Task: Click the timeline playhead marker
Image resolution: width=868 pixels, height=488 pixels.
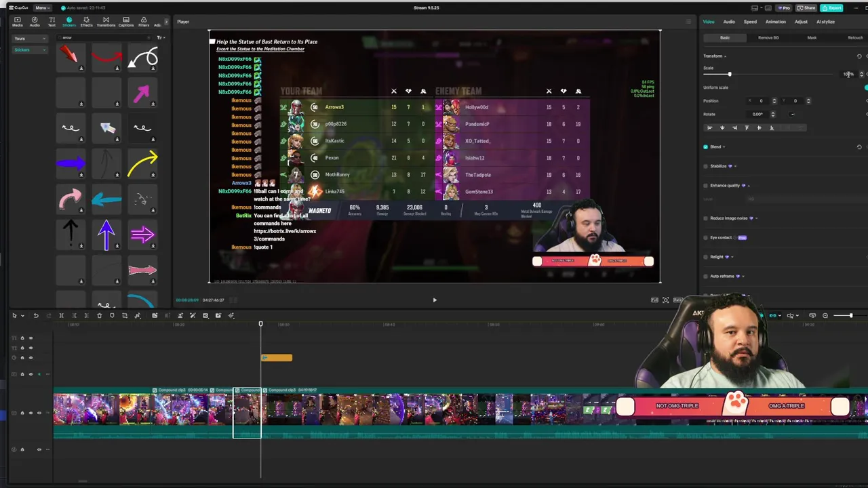Action: 260,324
